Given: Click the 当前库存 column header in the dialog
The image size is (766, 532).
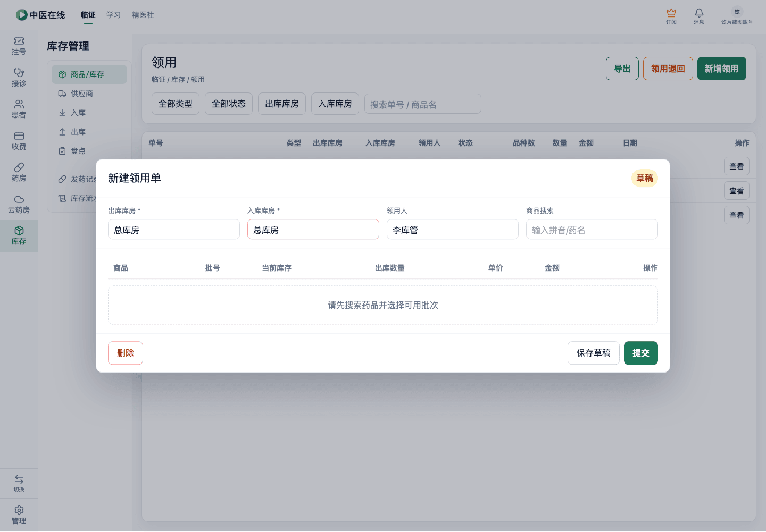Looking at the screenshot, I should click(x=277, y=268).
